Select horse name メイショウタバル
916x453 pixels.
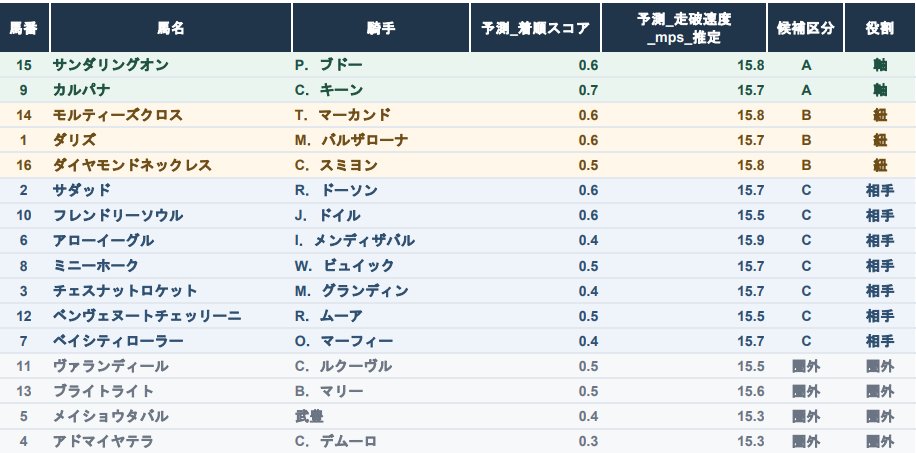pyautogui.click(x=110, y=416)
